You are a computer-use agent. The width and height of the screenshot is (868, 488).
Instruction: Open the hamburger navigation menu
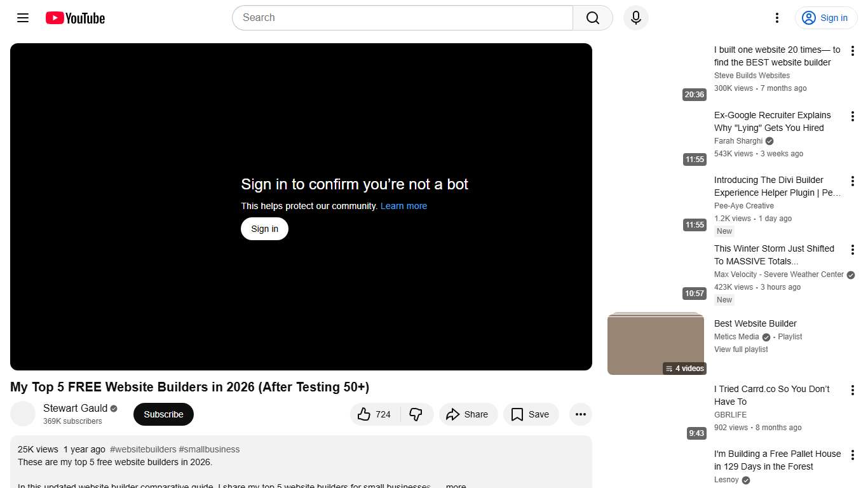(x=22, y=18)
